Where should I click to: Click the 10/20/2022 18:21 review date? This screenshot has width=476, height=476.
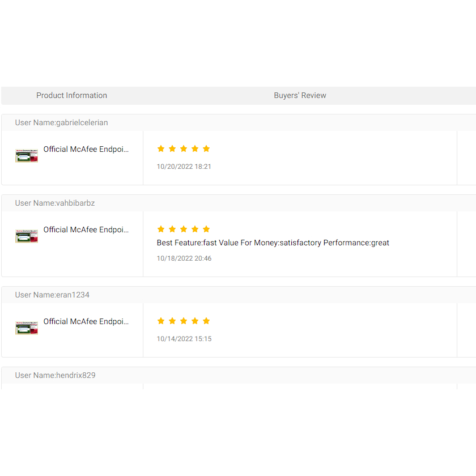click(x=184, y=167)
